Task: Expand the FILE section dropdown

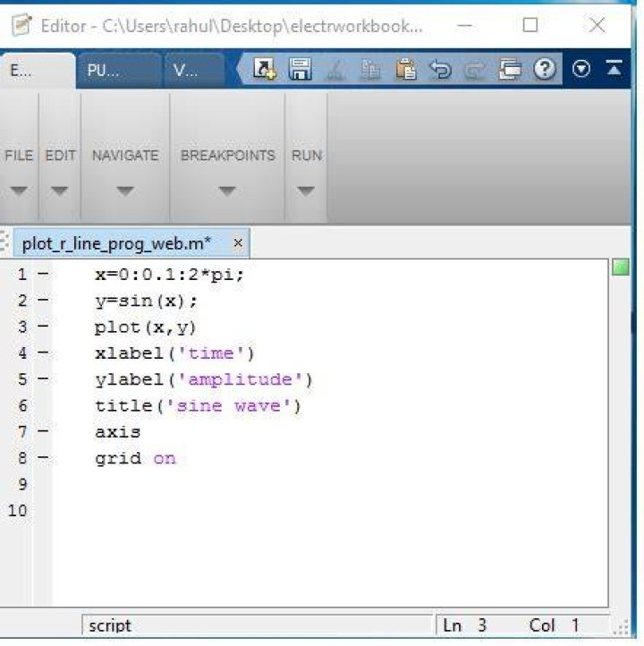Action: pyautogui.click(x=19, y=191)
